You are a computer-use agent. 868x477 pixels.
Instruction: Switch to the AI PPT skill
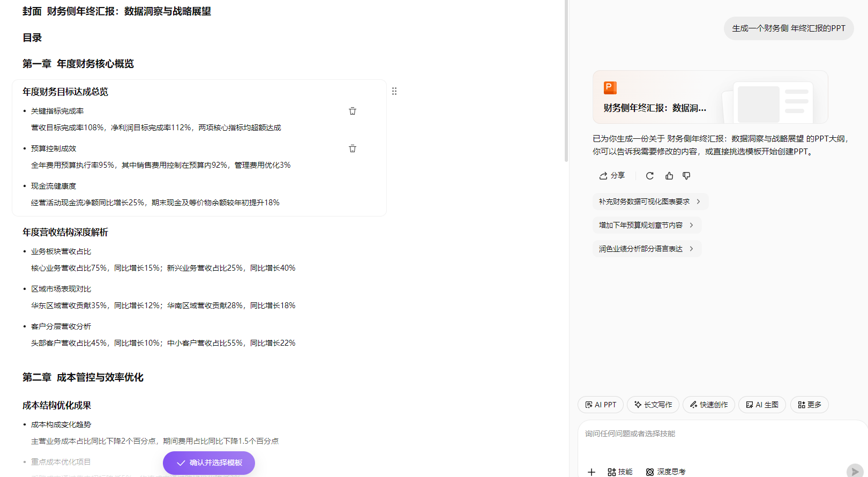coord(601,405)
